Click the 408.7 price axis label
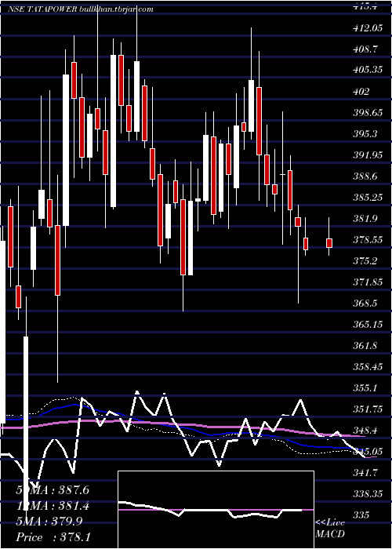This screenshot has height=549, width=392. pos(365,49)
